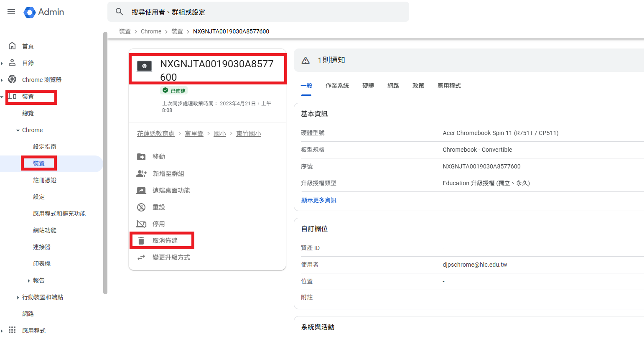The width and height of the screenshot is (644, 339).
Task: Expand the 目錄 sidebar section
Action: 2,63
